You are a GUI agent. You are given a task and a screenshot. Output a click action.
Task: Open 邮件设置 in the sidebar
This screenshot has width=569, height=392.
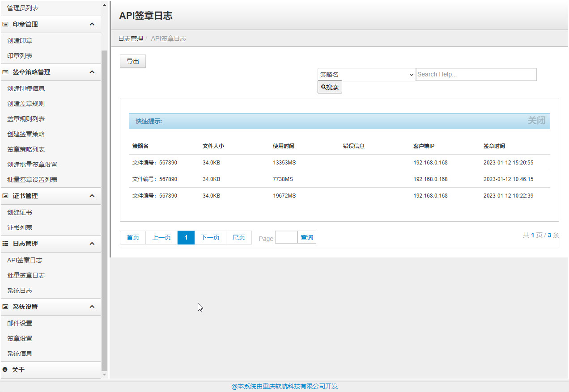click(20, 323)
